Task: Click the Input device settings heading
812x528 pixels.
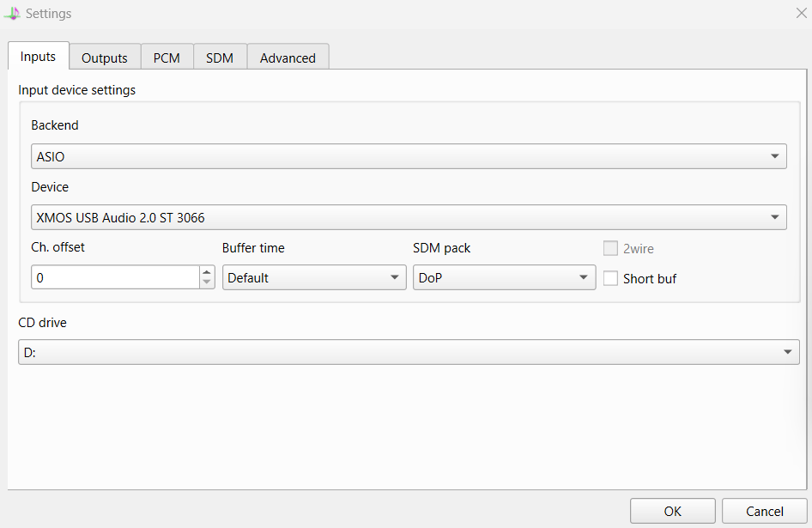Action: [76, 90]
